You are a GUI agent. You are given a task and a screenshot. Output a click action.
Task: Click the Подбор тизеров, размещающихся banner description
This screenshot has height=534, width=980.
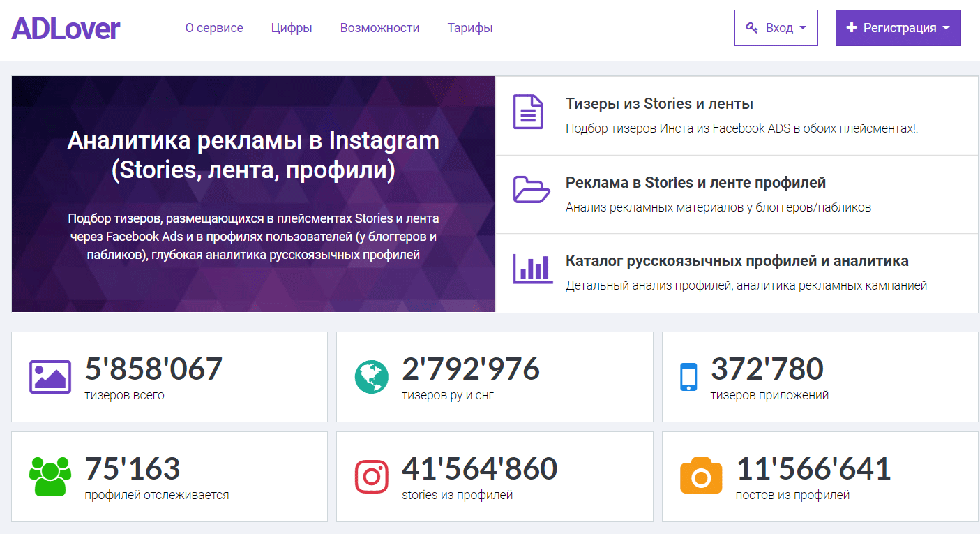click(253, 236)
